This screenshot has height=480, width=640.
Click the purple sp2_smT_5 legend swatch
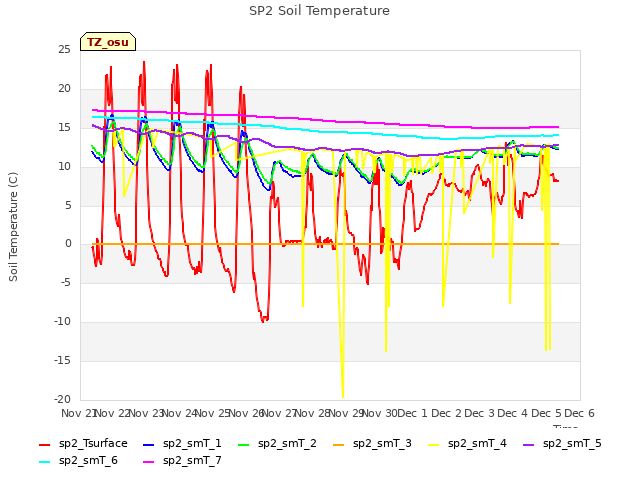pyautogui.click(x=529, y=444)
